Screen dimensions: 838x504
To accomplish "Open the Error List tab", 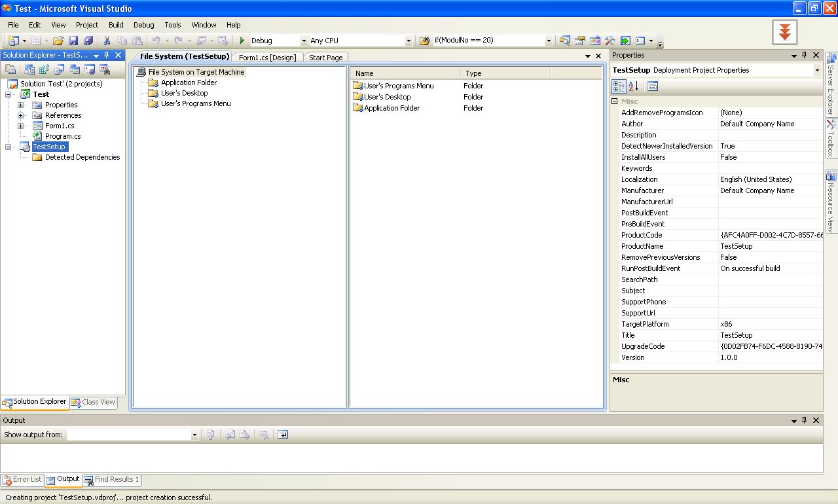I will click(22, 480).
